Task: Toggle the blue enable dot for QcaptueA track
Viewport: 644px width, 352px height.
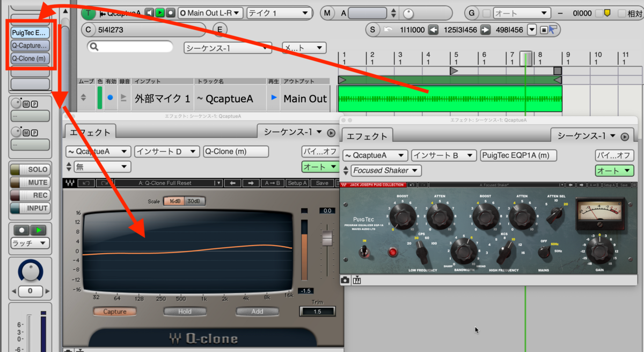Action: [111, 98]
